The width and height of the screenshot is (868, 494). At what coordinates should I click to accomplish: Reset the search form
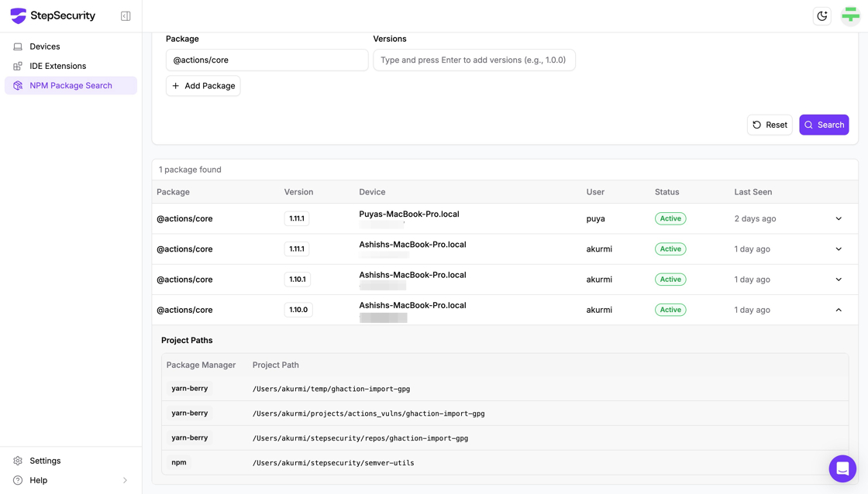coord(770,125)
